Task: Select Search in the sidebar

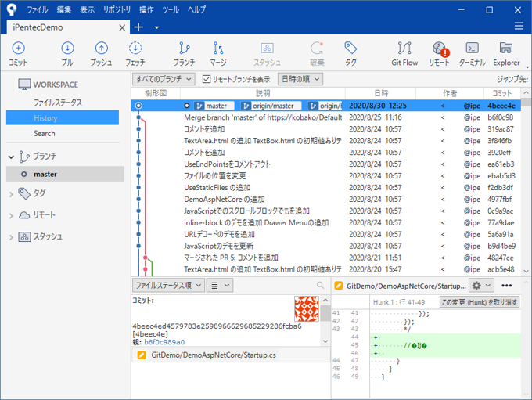Action: coord(45,133)
